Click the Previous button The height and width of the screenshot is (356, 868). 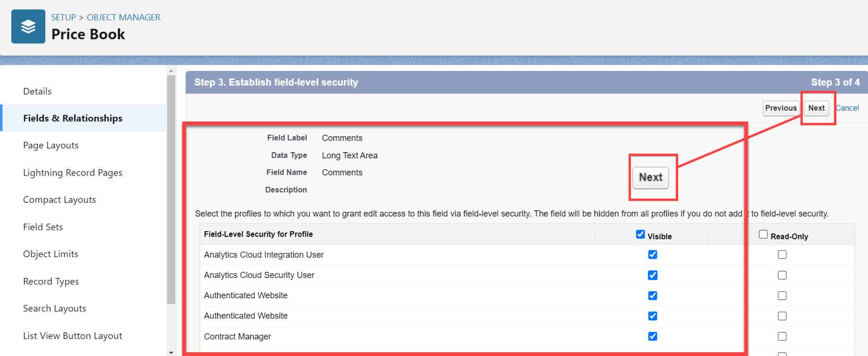tap(781, 108)
